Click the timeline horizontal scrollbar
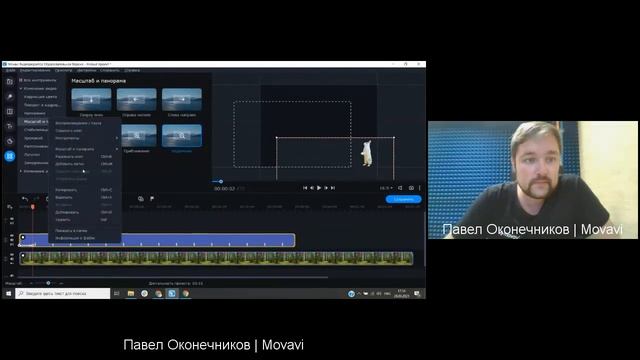640x360 pixels. tap(173, 277)
